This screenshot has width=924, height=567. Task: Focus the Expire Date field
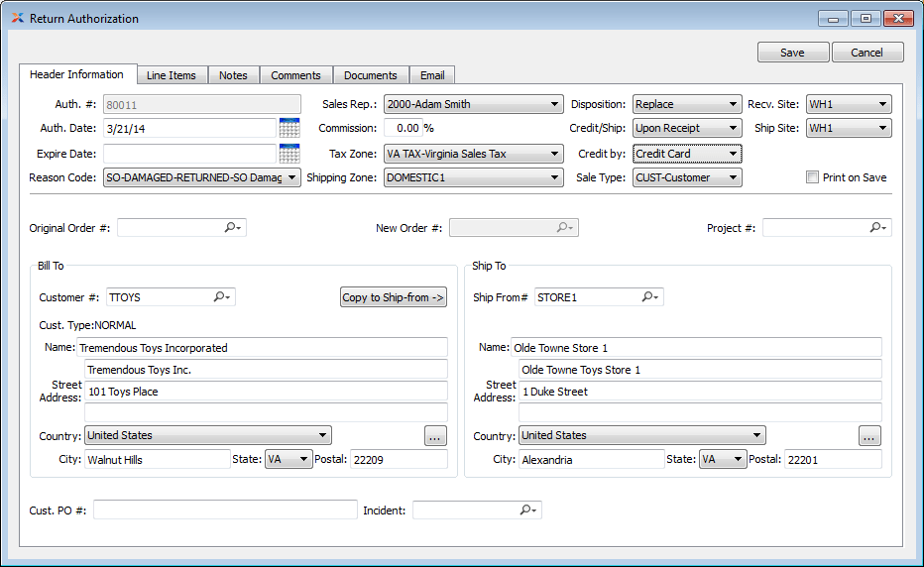[x=189, y=154]
